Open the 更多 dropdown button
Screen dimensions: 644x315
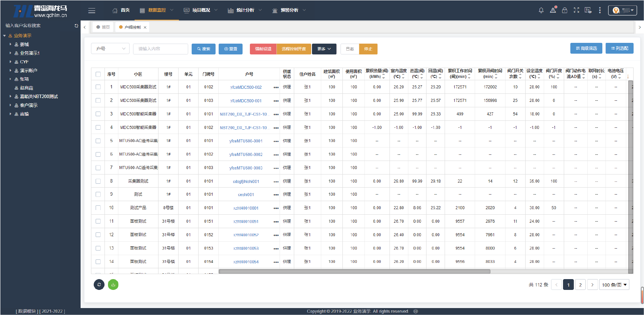coord(324,49)
